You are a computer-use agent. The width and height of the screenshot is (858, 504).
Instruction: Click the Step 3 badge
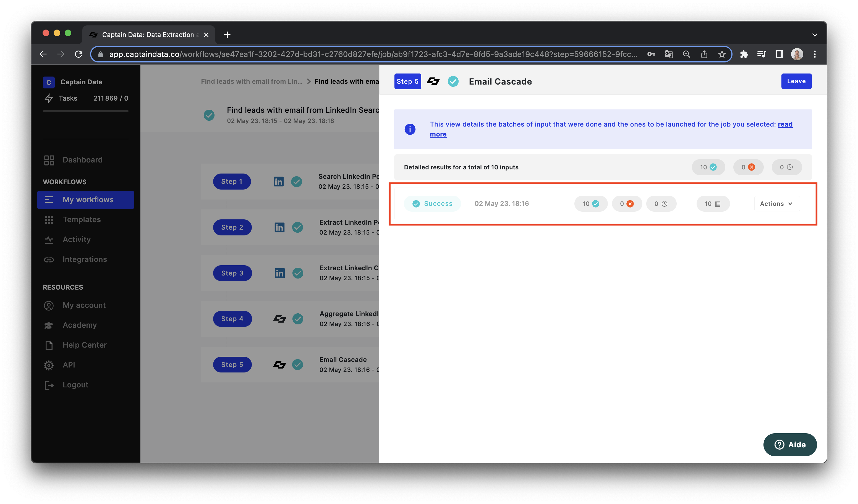pyautogui.click(x=232, y=273)
